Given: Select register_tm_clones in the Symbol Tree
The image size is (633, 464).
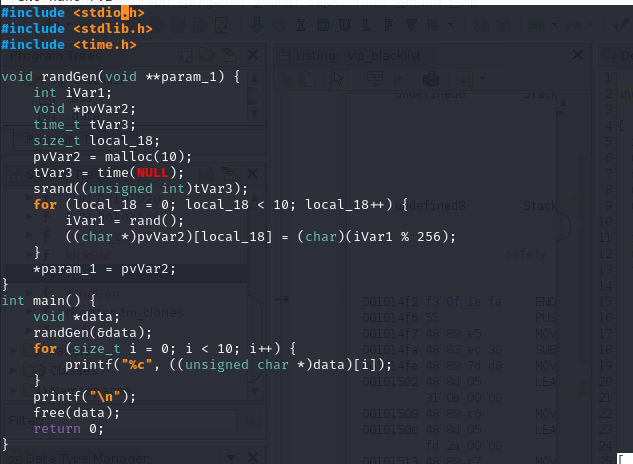Looking at the screenshot, I should coord(125,313).
